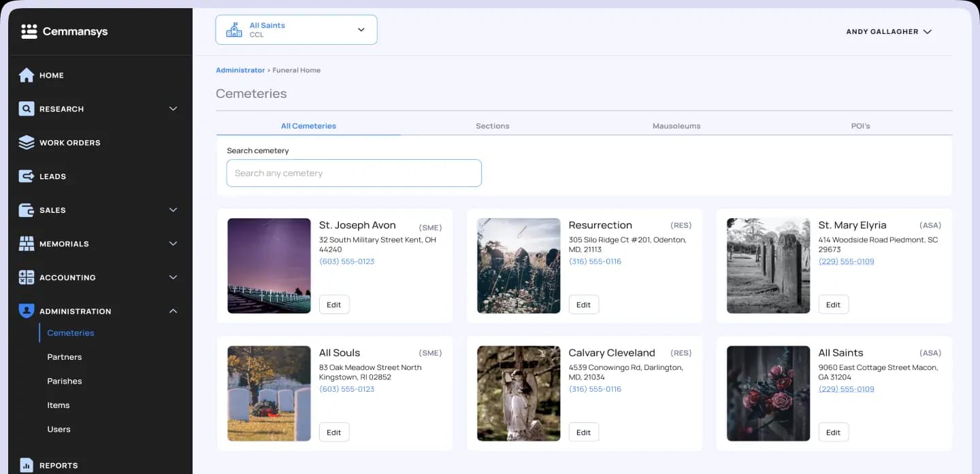This screenshot has width=980, height=474.
Task: Click the Leads menu label
Action: click(53, 176)
